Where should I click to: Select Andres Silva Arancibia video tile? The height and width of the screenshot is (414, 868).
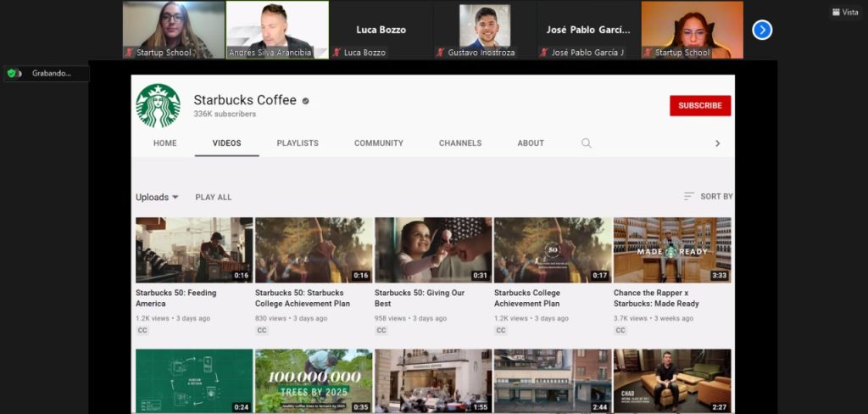coord(277,30)
